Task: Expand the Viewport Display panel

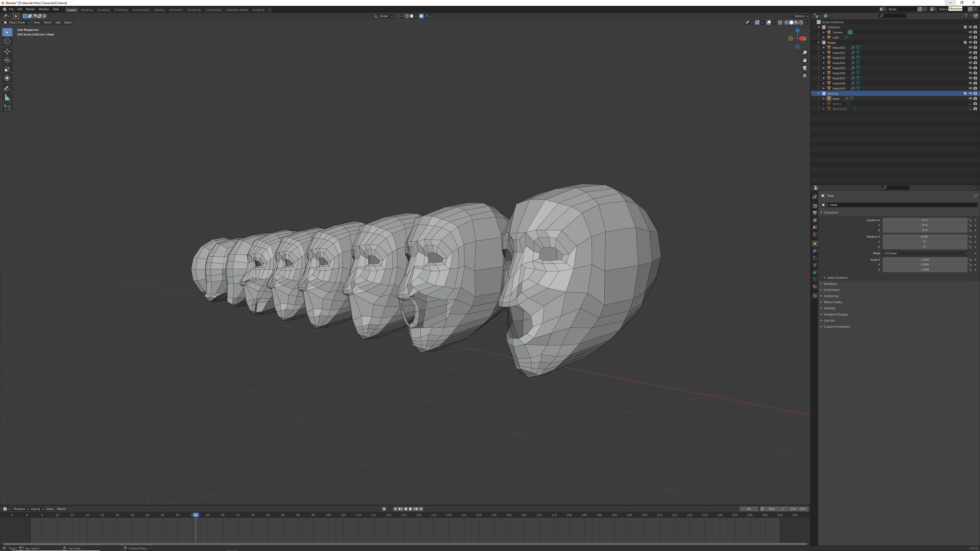Action: point(836,315)
